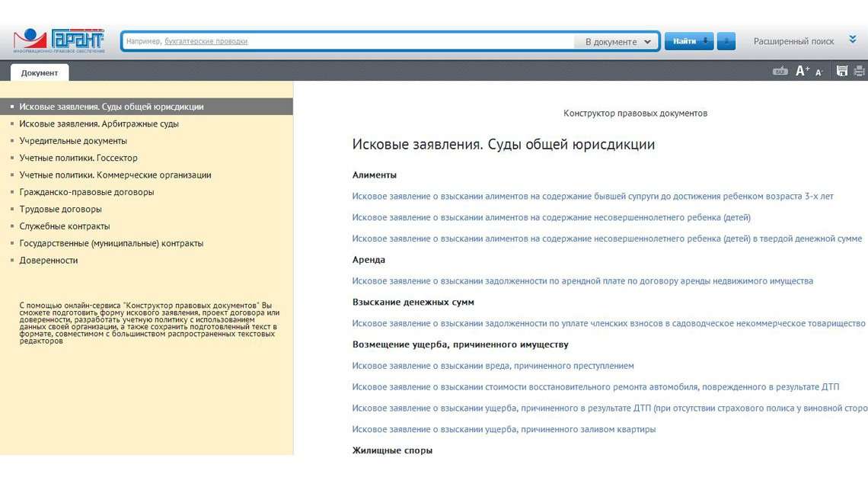The image size is (868, 487).
Task: Save the document with the floppy disk icon
Action: (842, 71)
